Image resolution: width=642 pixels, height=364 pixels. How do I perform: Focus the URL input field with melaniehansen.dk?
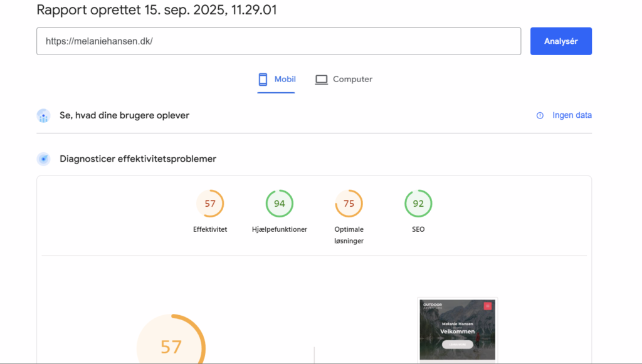click(x=279, y=41)
